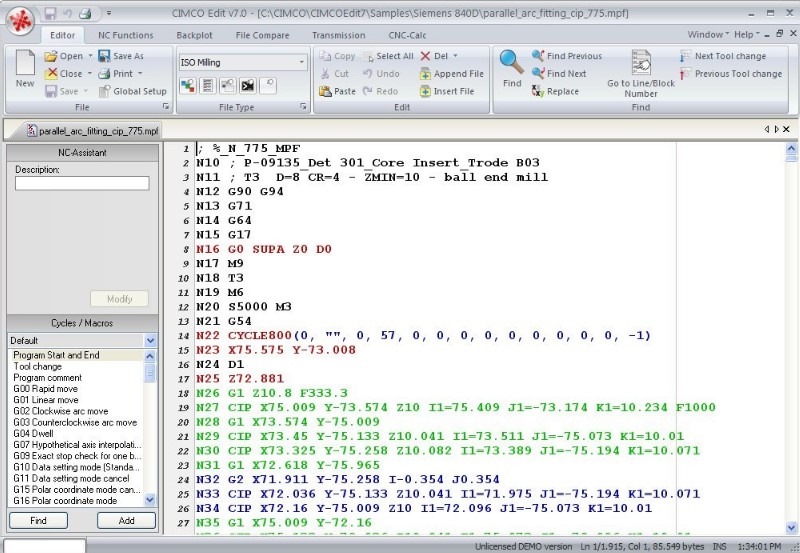Click the Add button below macro list
This screenshot has width=800, height=553.
[126, 520]
